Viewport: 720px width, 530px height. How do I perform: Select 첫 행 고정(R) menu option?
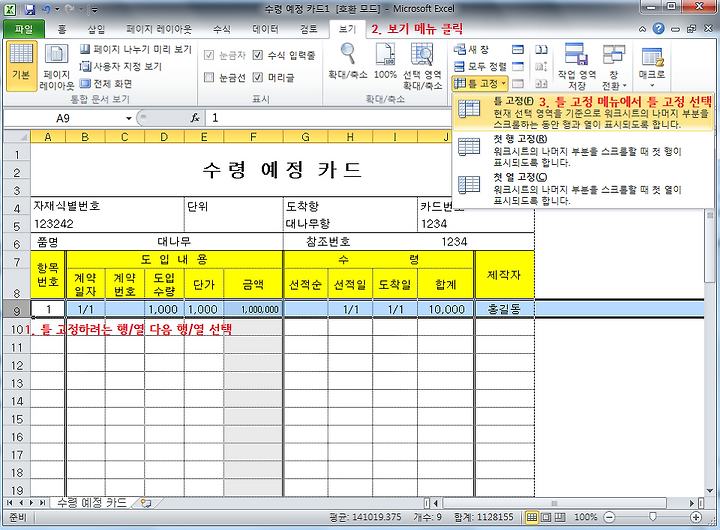coord(583,150)
